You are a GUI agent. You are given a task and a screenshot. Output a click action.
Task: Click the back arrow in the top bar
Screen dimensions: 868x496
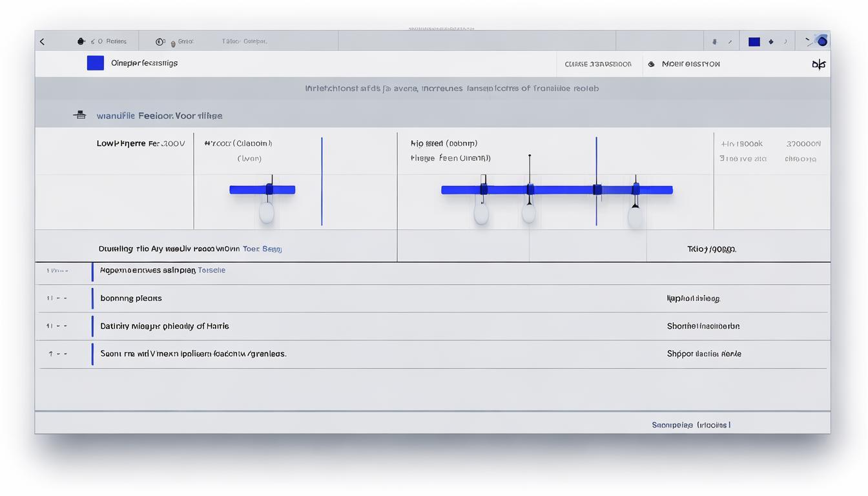(43, 42)
